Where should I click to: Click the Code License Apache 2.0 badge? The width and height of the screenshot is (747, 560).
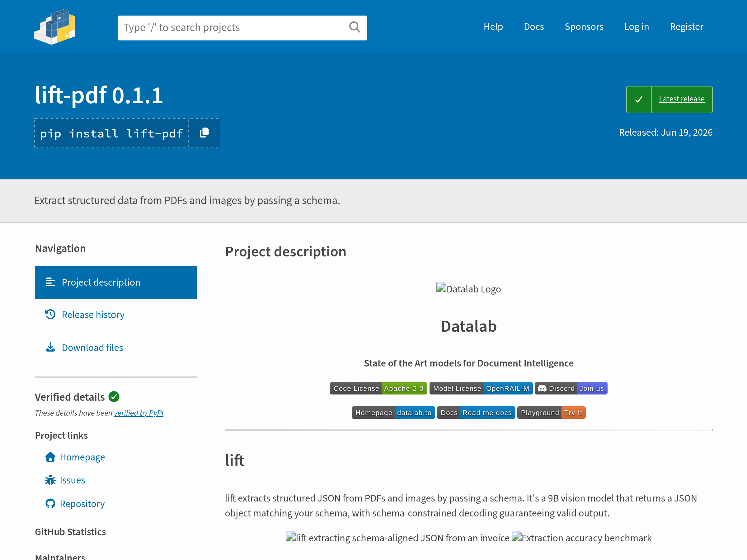pyautogui.click(x=378, y=388)
